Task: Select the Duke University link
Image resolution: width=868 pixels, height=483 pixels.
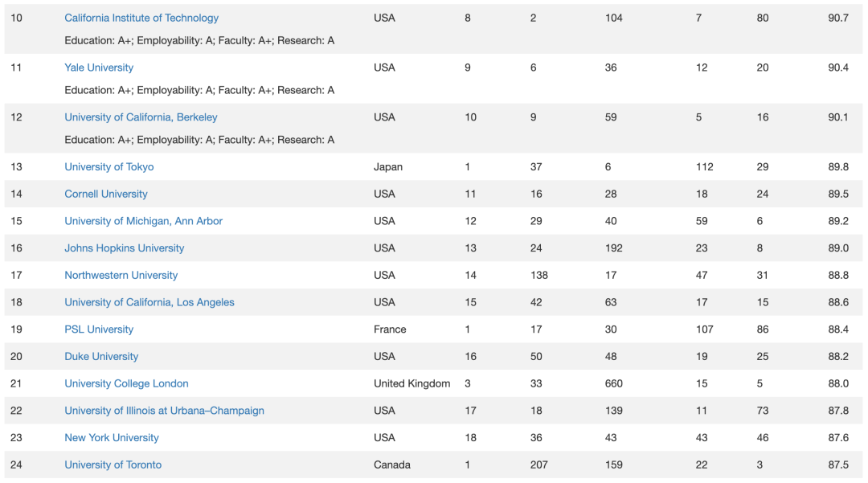Action: 101,356
